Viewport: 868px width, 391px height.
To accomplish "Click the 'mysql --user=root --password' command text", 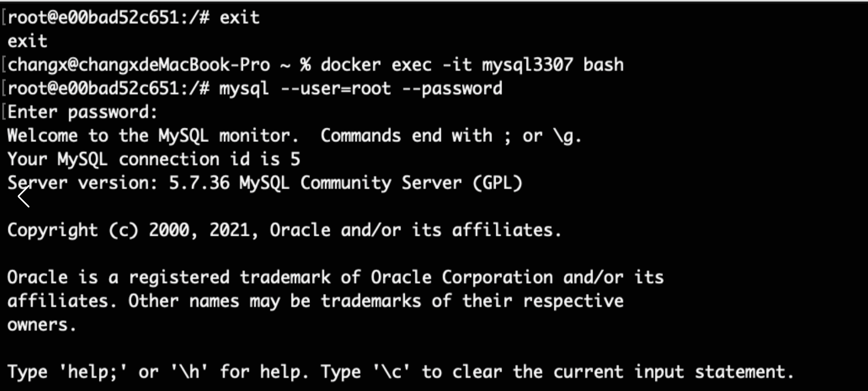I will 360,89.
